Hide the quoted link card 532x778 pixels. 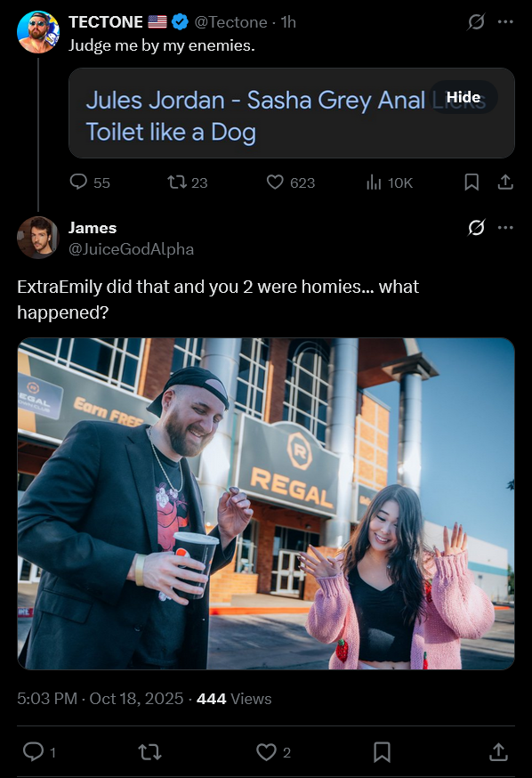[x=463, y=97]
